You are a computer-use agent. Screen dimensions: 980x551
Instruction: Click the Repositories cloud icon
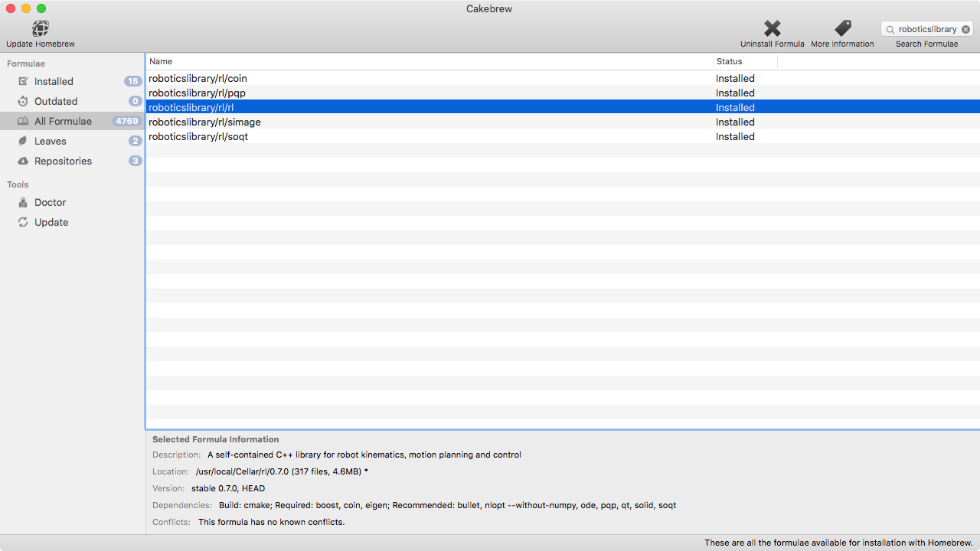click(23, 161)
